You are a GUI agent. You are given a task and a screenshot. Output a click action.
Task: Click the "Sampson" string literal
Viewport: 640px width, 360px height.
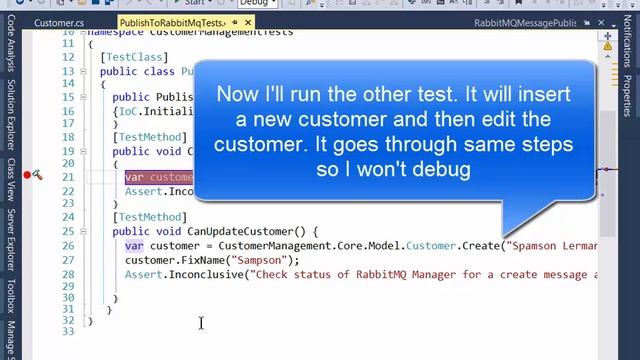coord(259,260)
